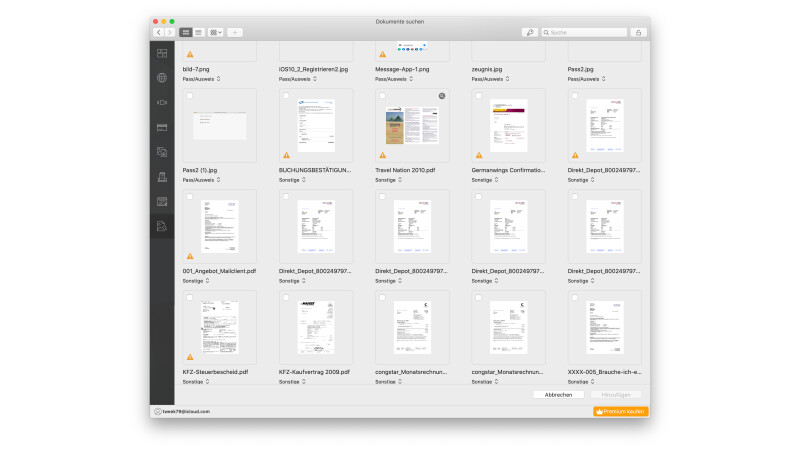Viewport: 800px width, 450px height.
Task: Click the Abbrechen button
Action: pos(558,395)
